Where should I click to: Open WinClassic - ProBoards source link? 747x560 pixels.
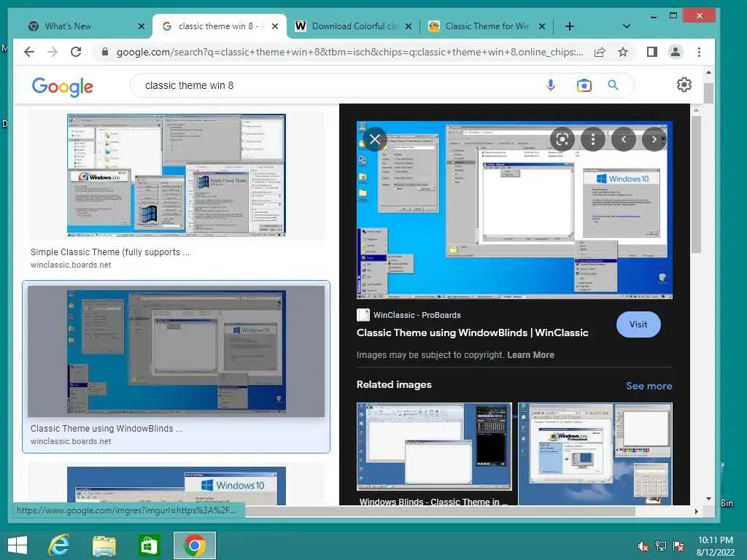click(409, 315)
